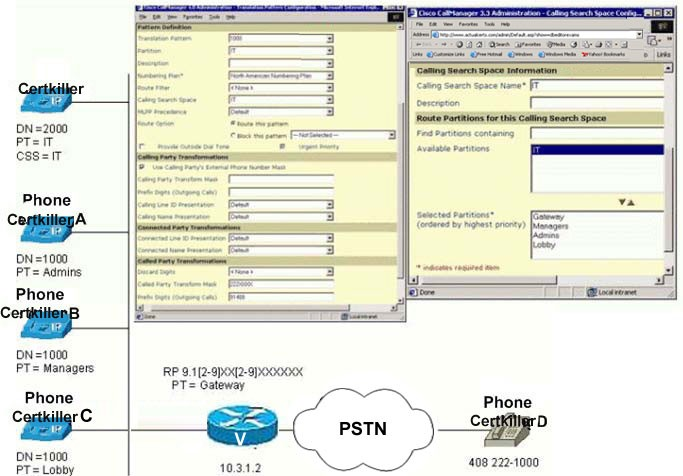Click the Media toolbar button in Calling Search Space window
Image resolution: width=683 pixels, height=476 pixels.
(x=556, y=44)
